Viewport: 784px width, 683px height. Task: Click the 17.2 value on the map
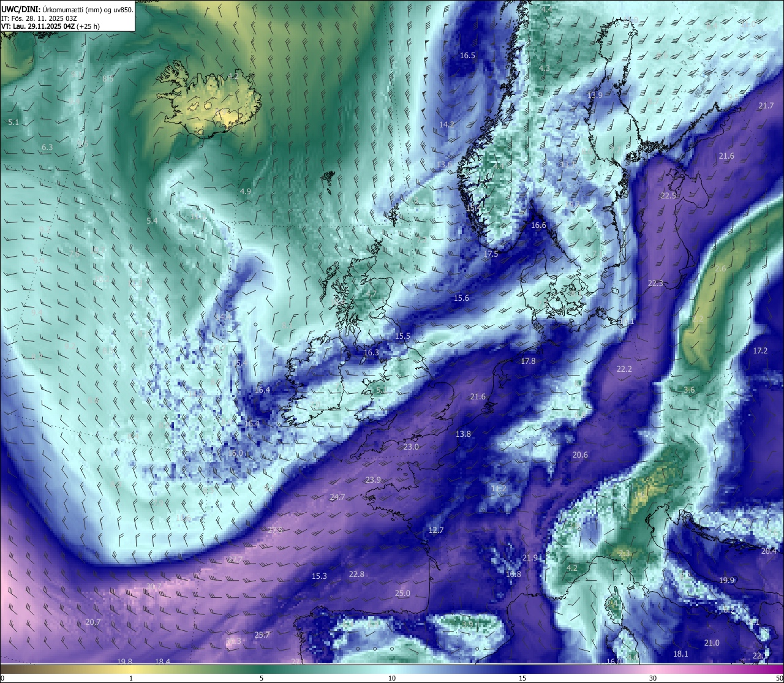pos(760,350)
